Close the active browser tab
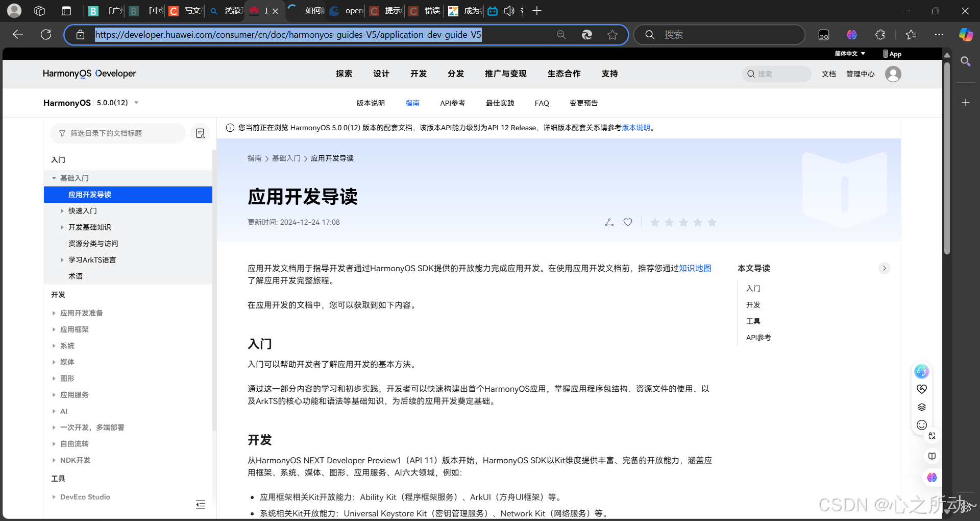Screen dimensions: 980x521 tap(275, 11)
